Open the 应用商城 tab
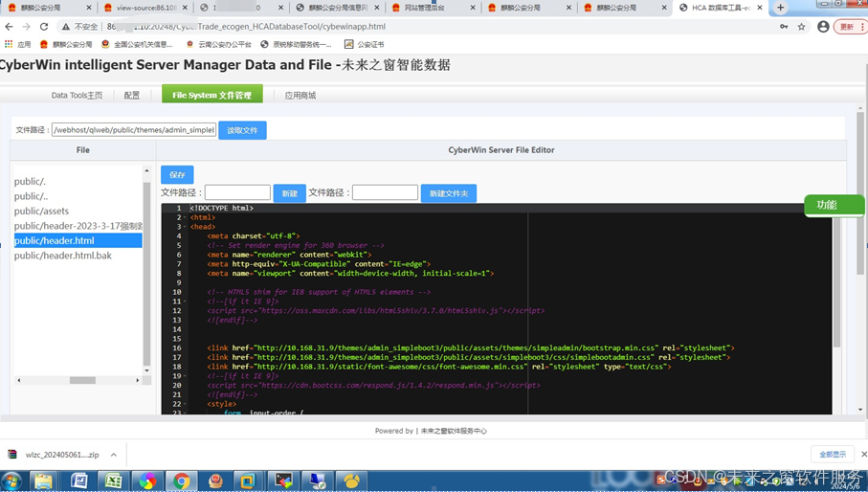This screenshot has height=492, width=868. [x=300, y=95]
